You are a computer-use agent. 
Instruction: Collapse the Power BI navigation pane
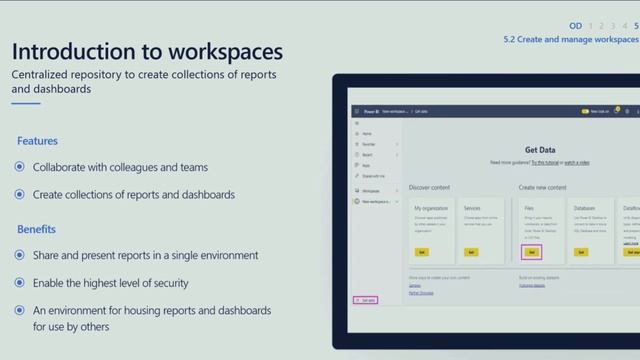click(357, 123)
